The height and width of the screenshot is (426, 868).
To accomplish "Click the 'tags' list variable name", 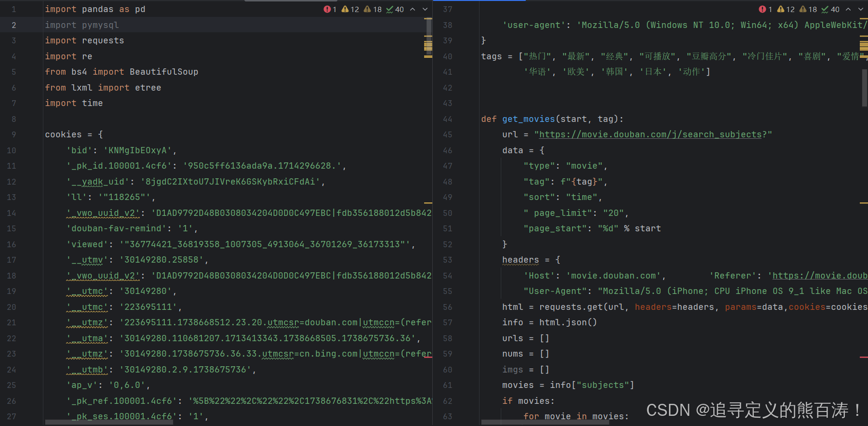I will coord(492,56).
